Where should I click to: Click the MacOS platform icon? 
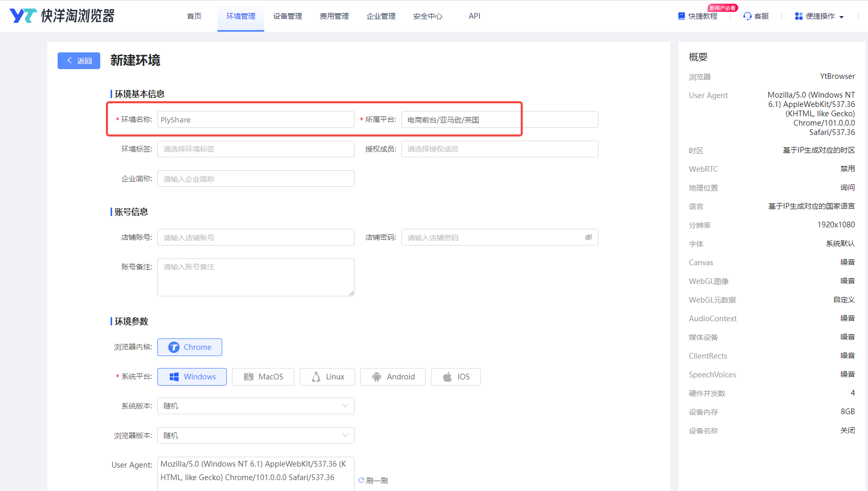pyautogui.click(x=249, y=377)
